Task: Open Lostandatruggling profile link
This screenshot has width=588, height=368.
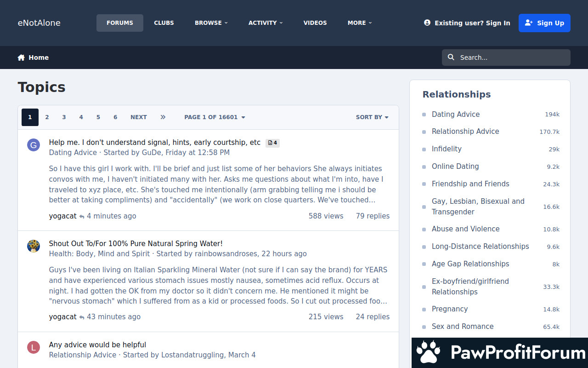Action: [x=192, y=355]
